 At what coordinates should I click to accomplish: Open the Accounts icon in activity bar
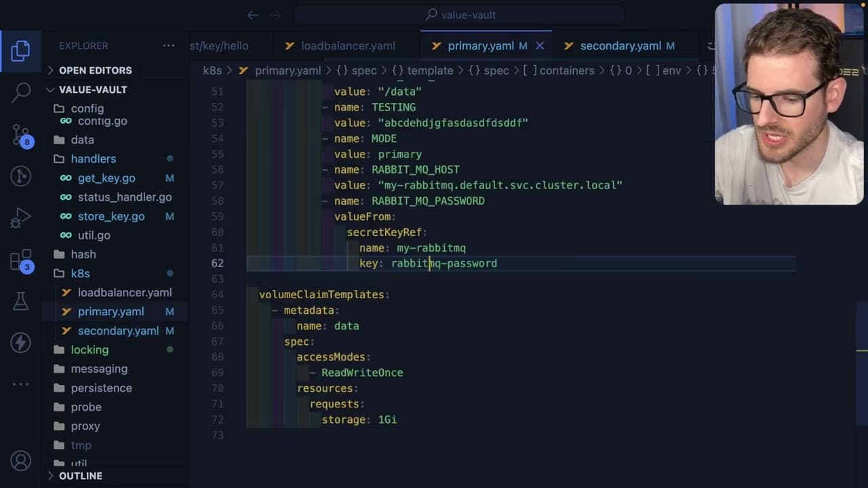click(20, 461)
